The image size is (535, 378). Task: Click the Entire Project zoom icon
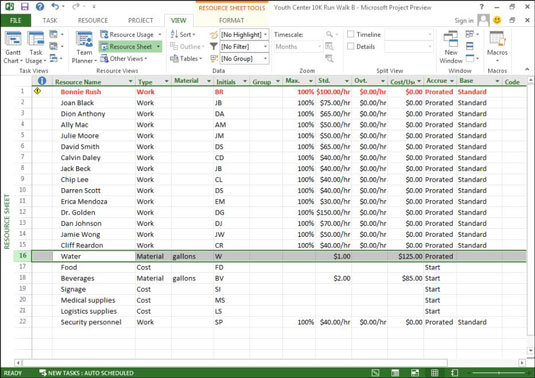point(329,46)
